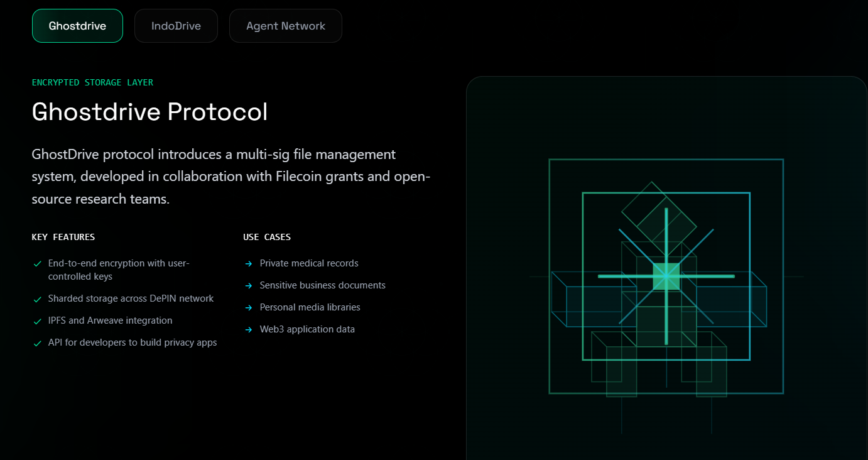Click the Use Cases heading
This screenshot has width=868, height=460.
coord(267,237)
